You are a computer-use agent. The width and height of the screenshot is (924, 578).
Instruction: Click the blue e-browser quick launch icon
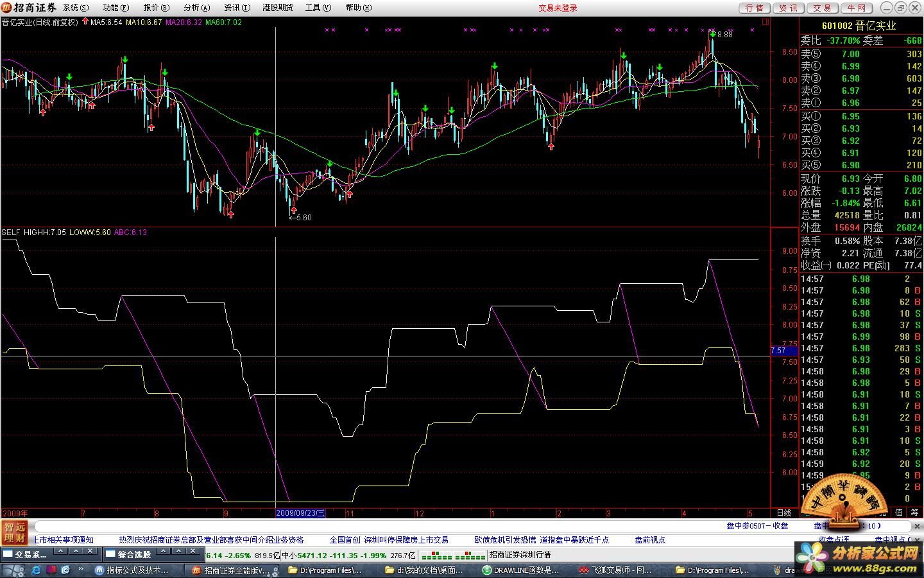tap(65, 570)
